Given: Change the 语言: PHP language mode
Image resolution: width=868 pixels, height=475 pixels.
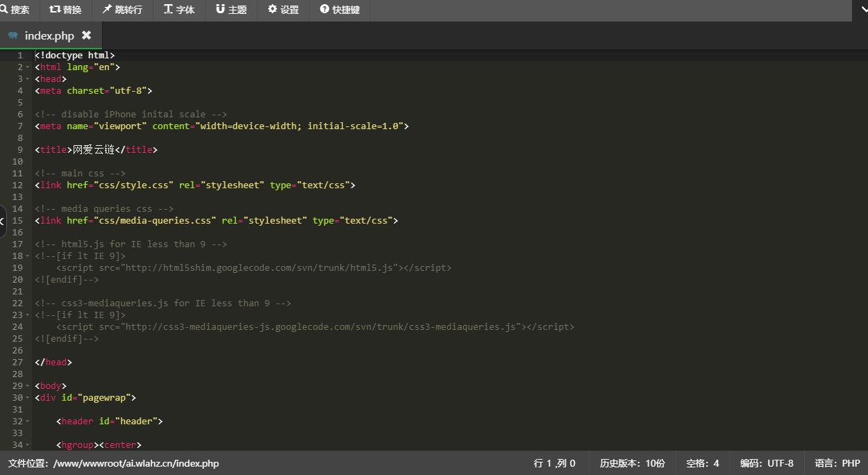Looking at the screenshot, I should pyautogui.click(x=837, y=463).
